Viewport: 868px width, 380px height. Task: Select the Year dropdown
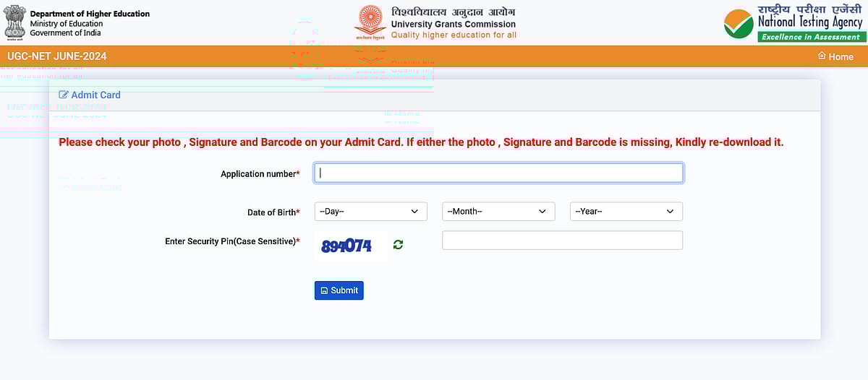[x=626, y=212]
